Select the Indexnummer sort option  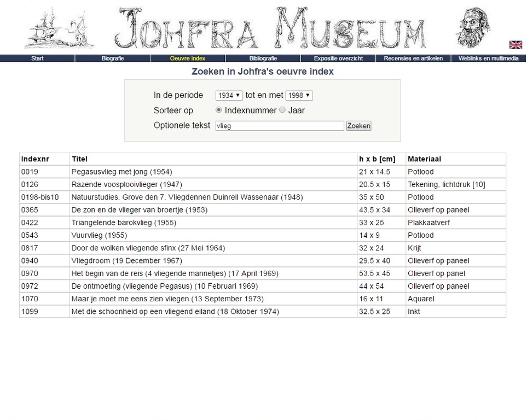click(x=219, y=110)
